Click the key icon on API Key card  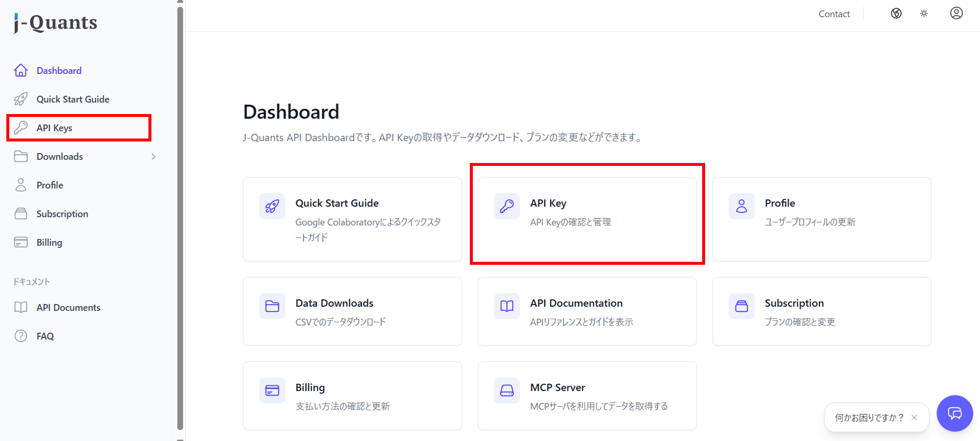pyautogui.click(x=507, y=206)
